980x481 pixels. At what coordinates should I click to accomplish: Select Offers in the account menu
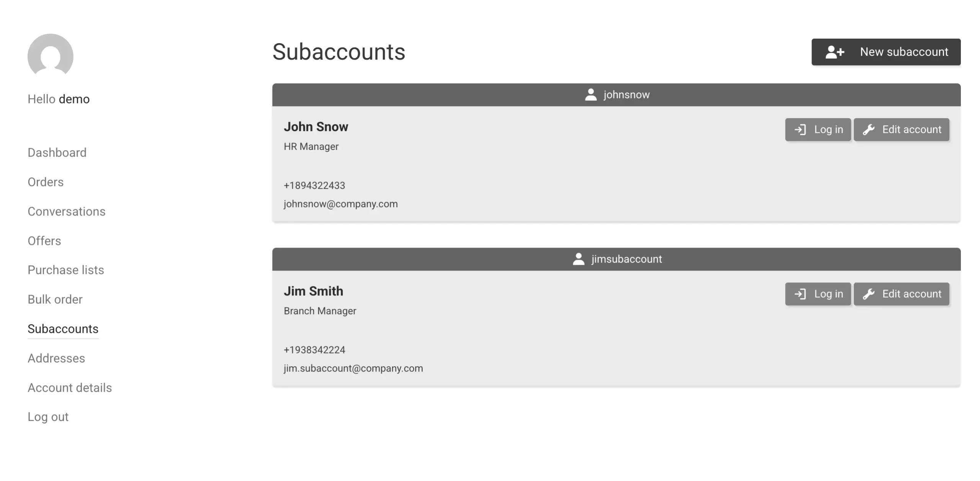(44, 241)
